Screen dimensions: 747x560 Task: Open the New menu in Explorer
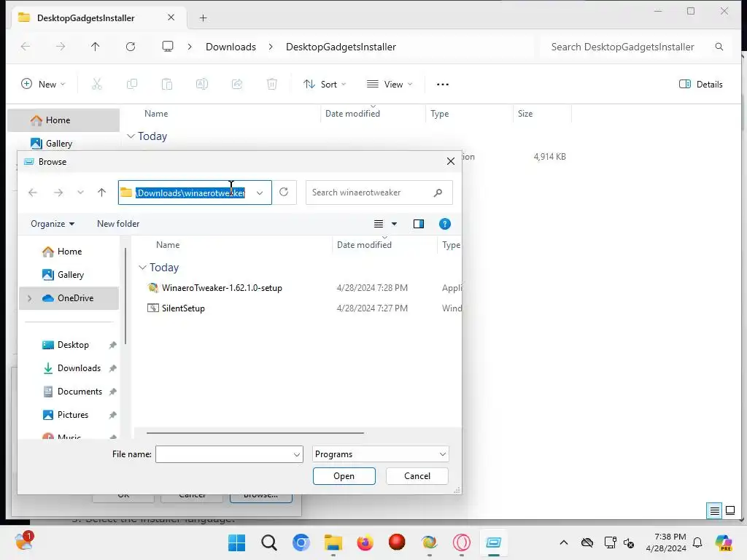coord(43,85)
